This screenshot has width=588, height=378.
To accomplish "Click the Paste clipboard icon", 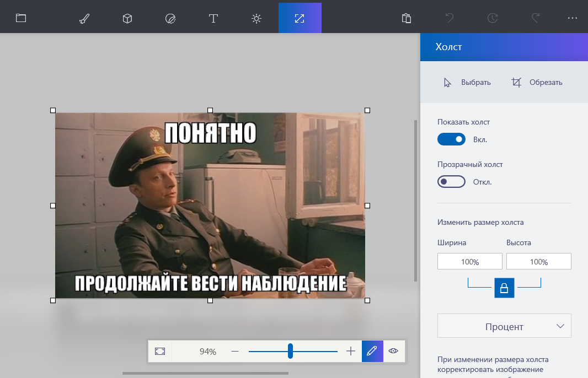I will coord(407,18).
